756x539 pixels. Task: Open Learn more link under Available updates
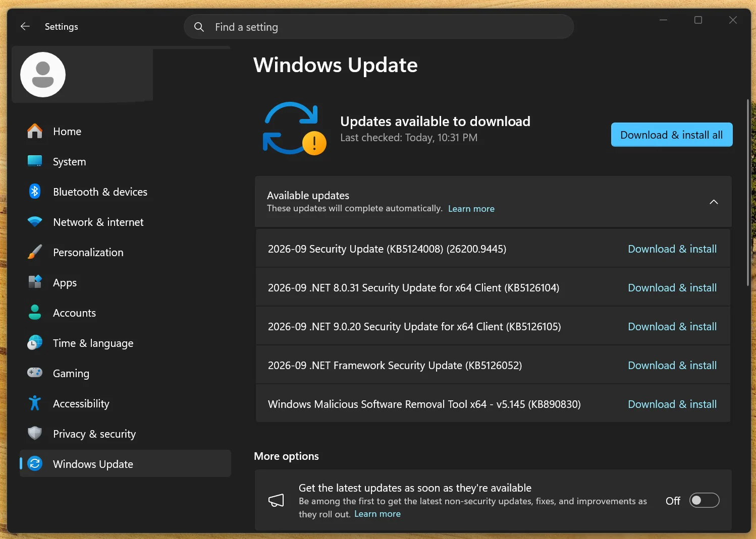[x=471, y=209]
